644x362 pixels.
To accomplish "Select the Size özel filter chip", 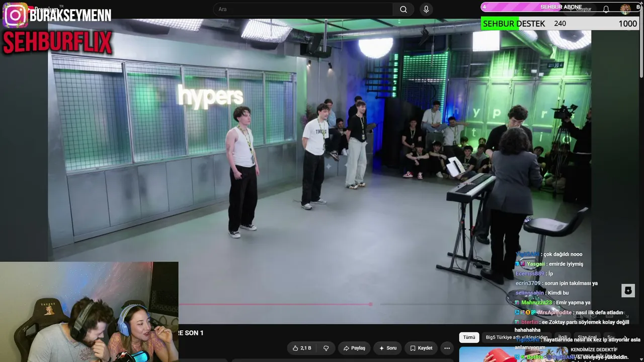I will click(587, 337).
